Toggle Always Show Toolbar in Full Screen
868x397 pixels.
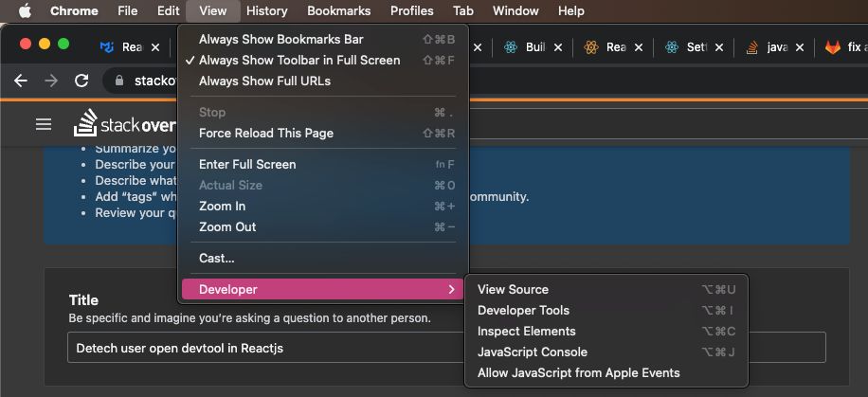point(323,61)
